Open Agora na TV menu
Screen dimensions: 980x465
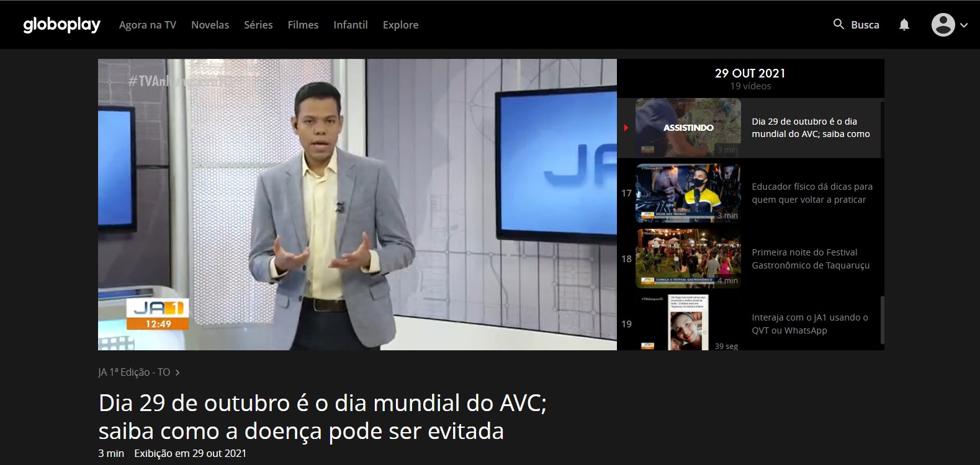pyautogui.click(x=148, y=25)
